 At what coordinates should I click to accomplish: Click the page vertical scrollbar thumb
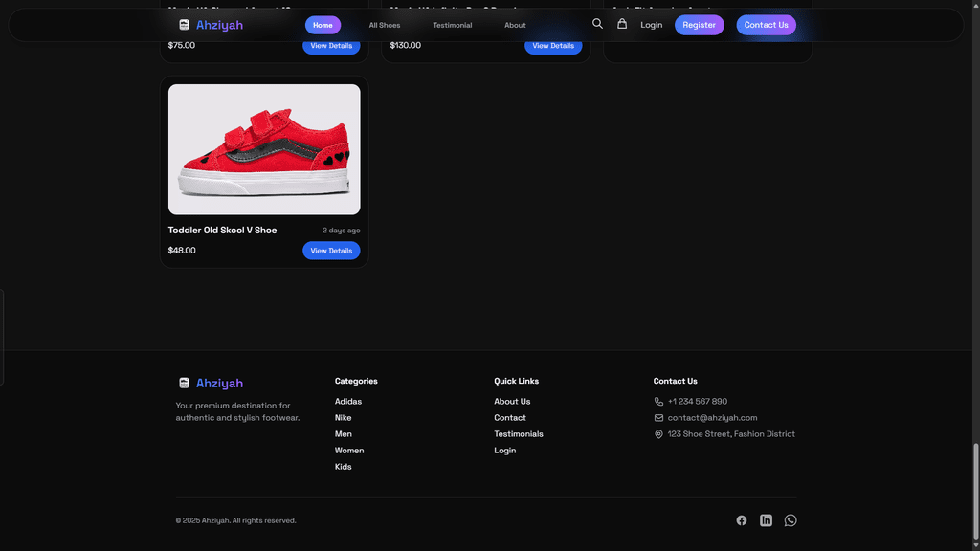pyautogui.click(x=975, y=491)
